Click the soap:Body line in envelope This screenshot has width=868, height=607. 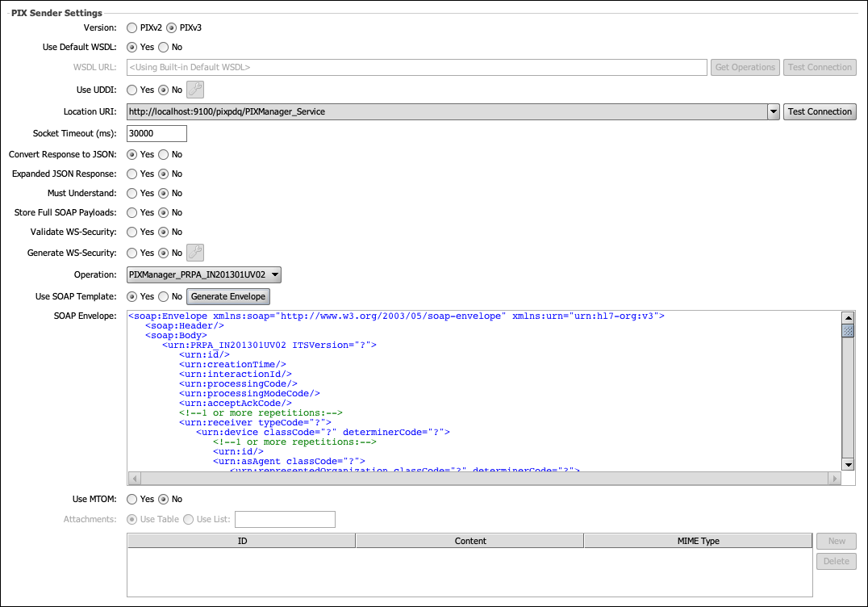click(176, 335)
